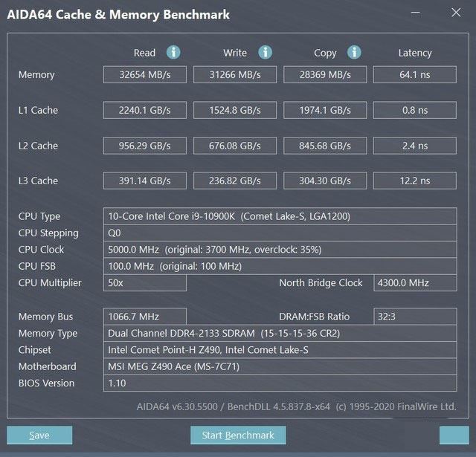The image size is (476, 457).
Task: Click Motherboard field MSI MEG Z490 Ace
Action: point(280,366)
